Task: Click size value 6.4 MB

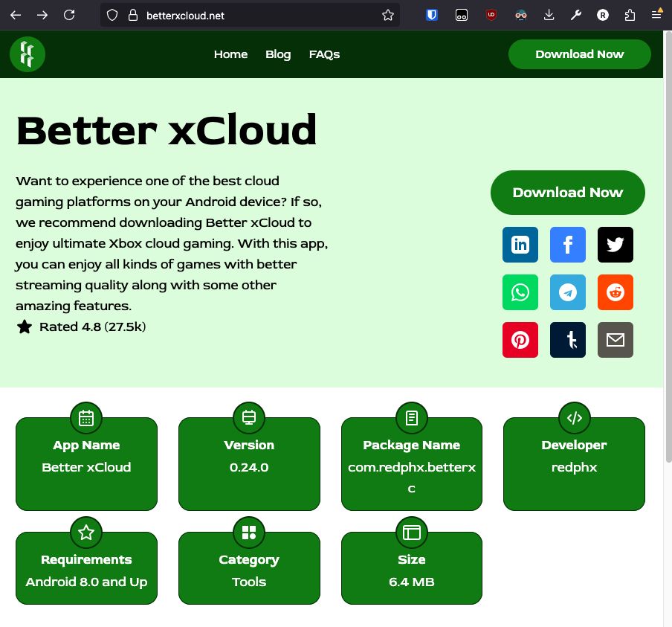Action: [411, 582]
